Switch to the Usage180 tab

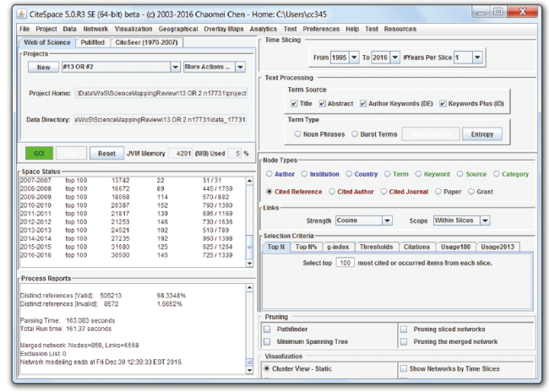[x=456, y=247]
